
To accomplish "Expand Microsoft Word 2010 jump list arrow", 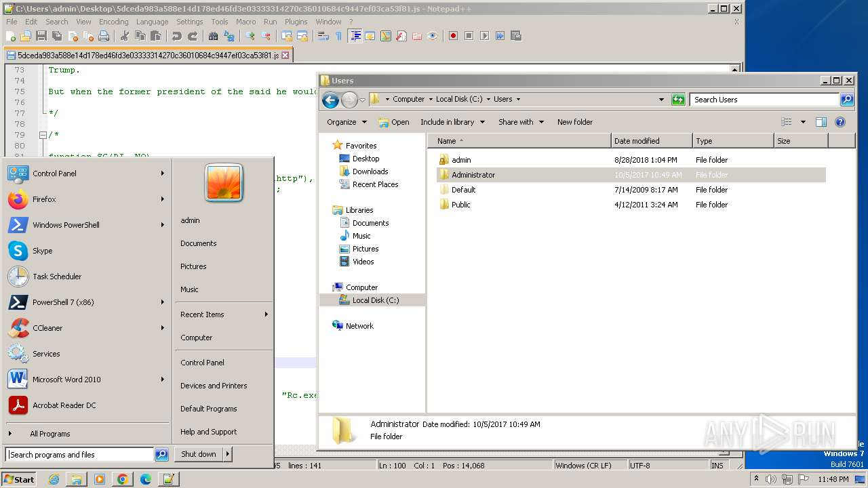I will point(163,380).
